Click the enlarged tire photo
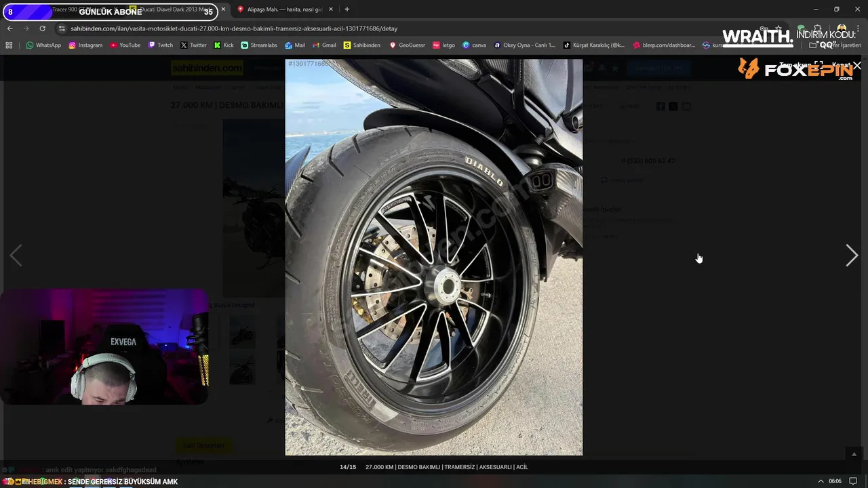868x488 pixels. (434, 257)
